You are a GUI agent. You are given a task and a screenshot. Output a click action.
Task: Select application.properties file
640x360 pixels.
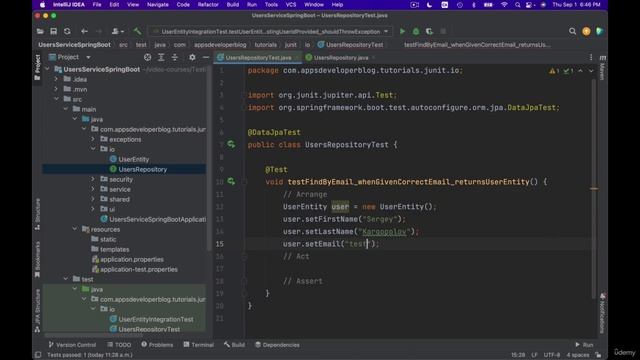(x=132, y=259)
